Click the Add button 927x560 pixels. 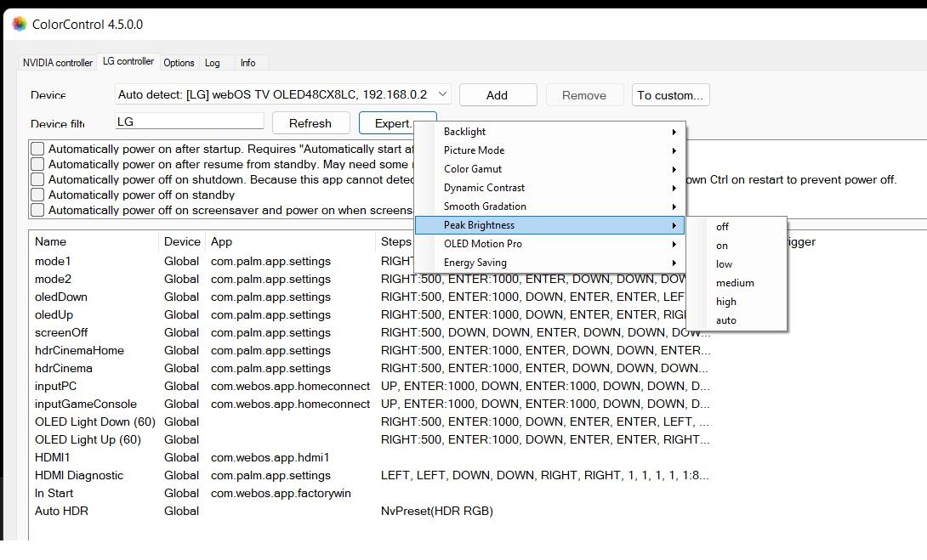coord(498,95)
